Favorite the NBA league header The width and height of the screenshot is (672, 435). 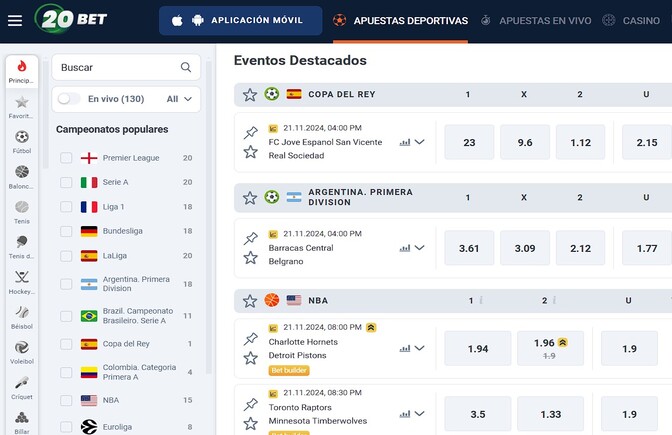pyautogui.click(x=250, y=301)
